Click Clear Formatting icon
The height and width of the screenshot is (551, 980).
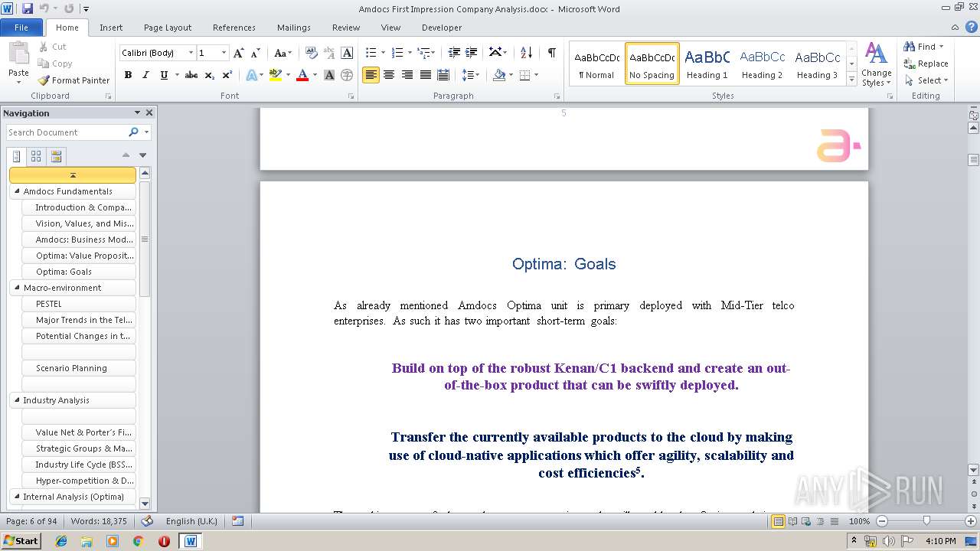coord(311,53)
